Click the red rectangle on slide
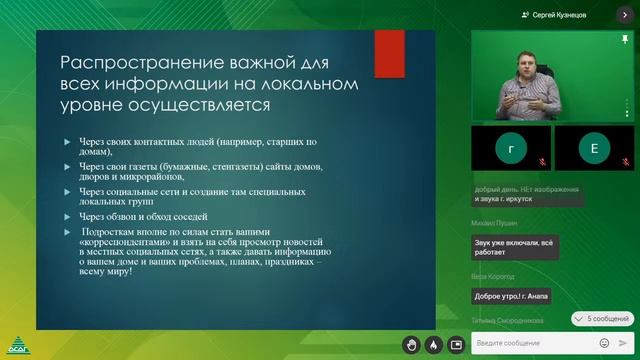The width and height of the screenshot is (640, 360). coord(390,54)
